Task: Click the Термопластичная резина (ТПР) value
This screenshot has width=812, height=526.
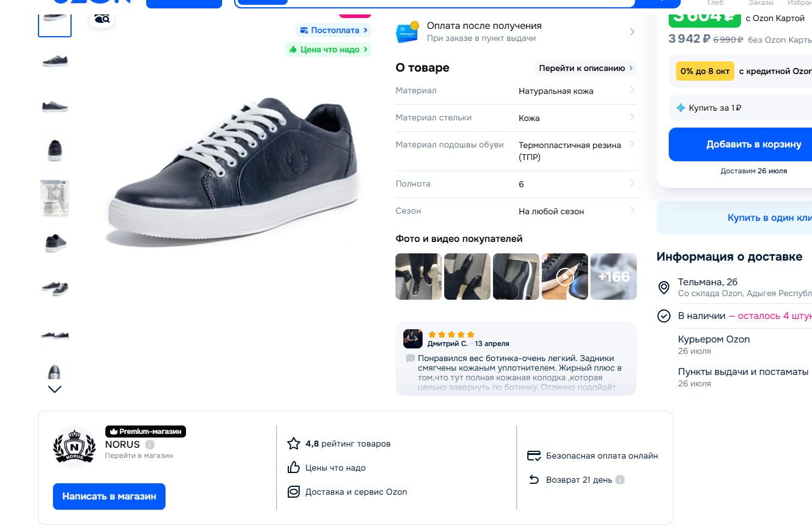Action: (x=571, y=151)
